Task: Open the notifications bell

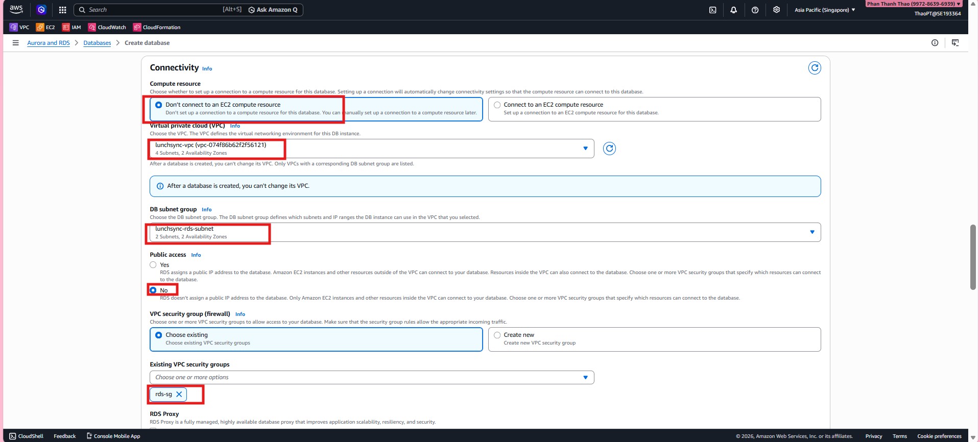Action: pos(733,10)
